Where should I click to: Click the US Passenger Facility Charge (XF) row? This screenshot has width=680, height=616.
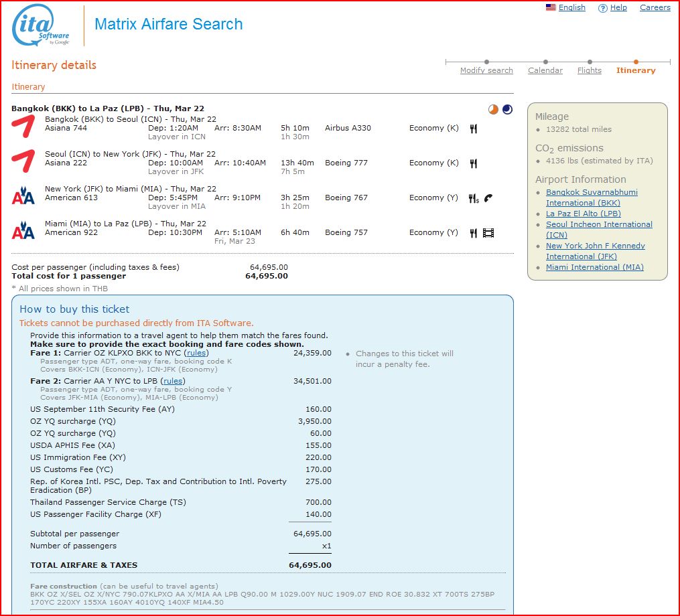coord(181,515)
